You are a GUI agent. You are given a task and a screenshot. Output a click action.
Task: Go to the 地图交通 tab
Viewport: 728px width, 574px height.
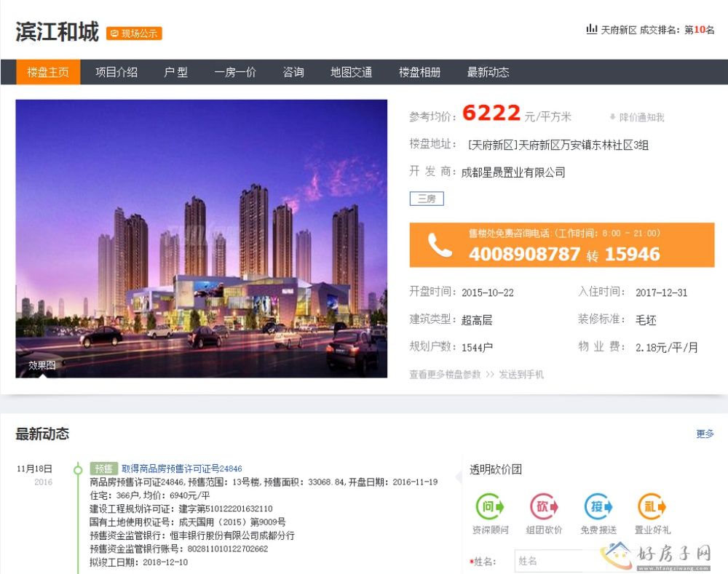tap(351, 72)
